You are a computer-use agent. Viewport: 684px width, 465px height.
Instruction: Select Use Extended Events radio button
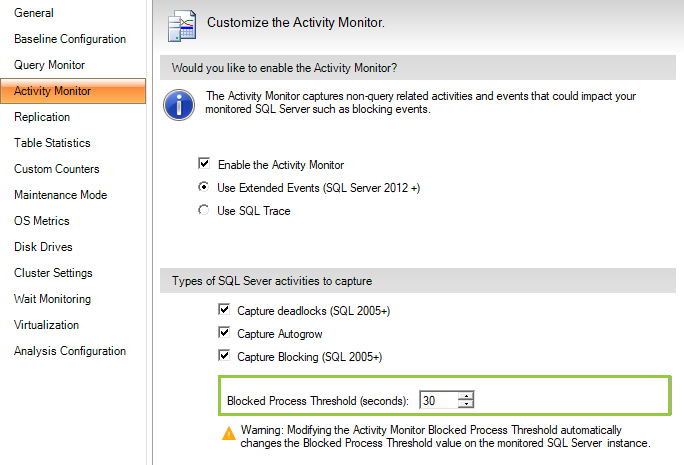[204, 187]
